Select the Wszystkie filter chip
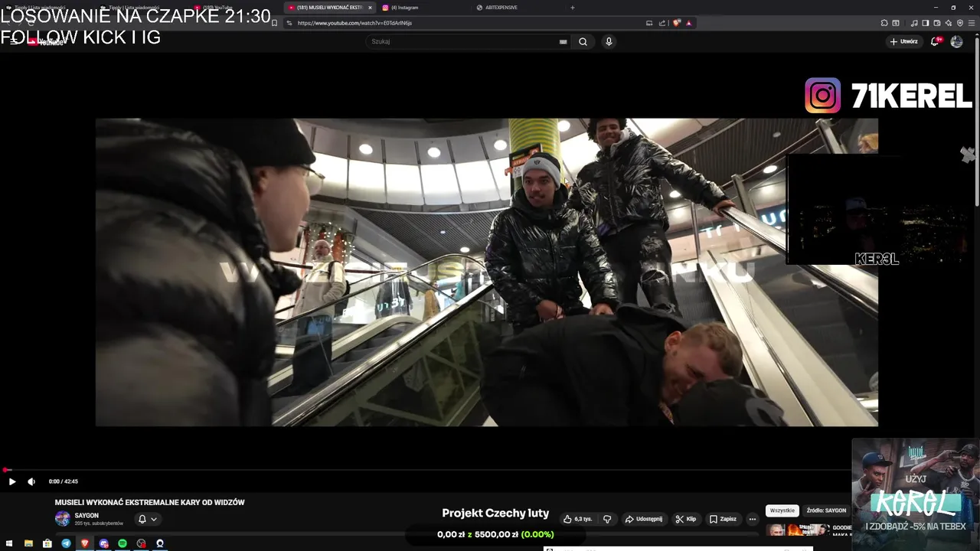 782,510
